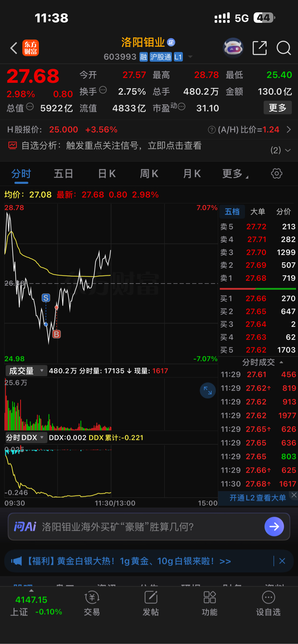Tap the 卖5 27.72 order row
This screenshot has height=644, width=298.
[258, 227]
